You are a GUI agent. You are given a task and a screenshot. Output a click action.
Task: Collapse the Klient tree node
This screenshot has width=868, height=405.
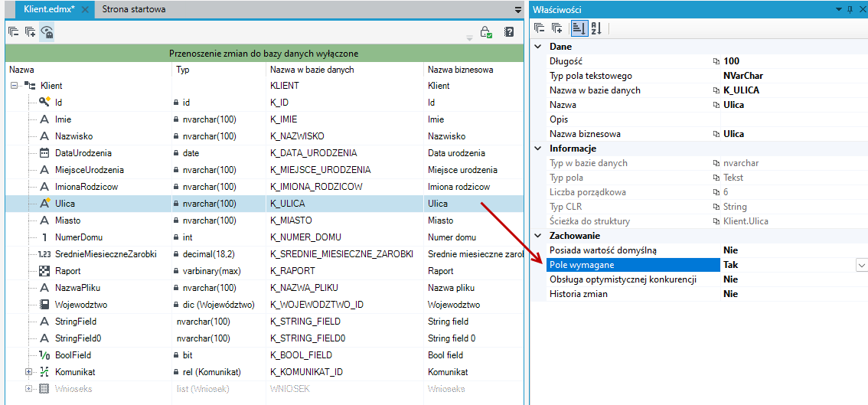[x=14, y=86]
